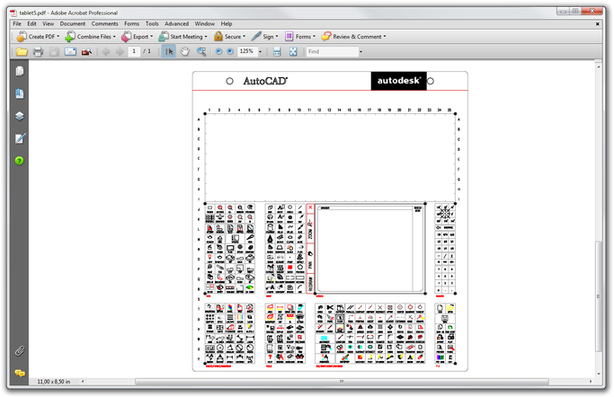Click the Start Meeting button
This screenshot has width=614, height=397.
[x=183, y=36]
